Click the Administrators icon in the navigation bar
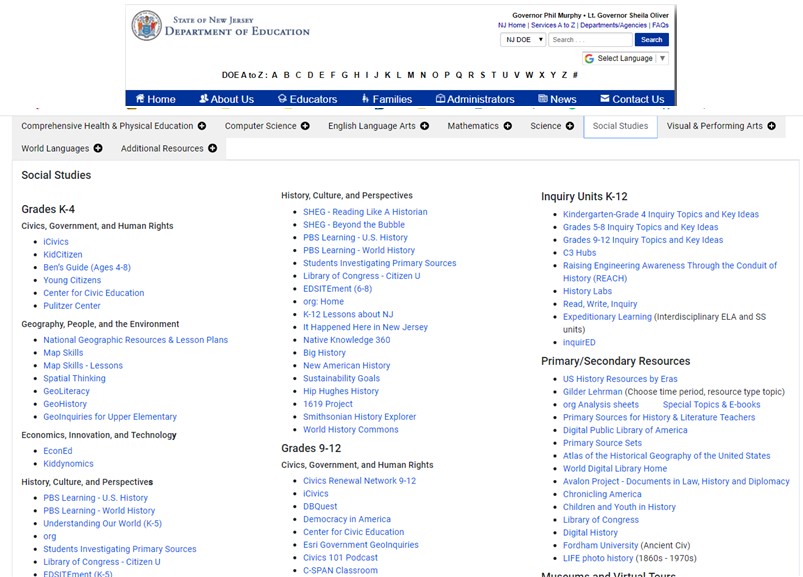 click(x=440, y=98)
